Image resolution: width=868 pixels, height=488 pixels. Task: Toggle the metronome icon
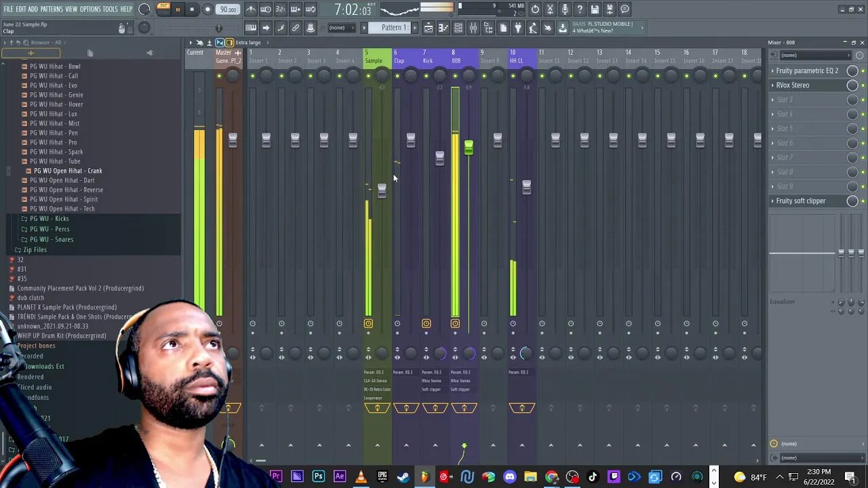tap(251, 9)
